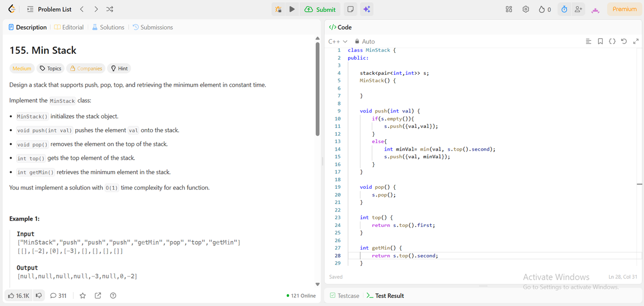The width and height of the screenshot is (644, 306).
Task: Open the Testcase tab
Action: (345, 295)
